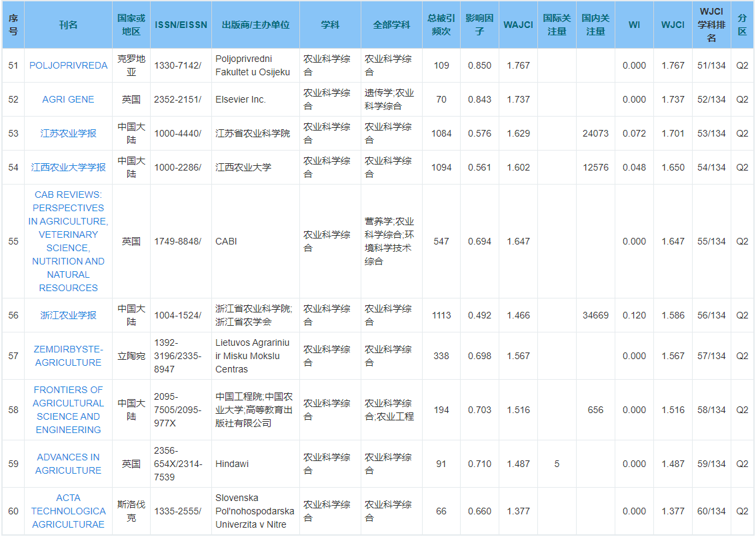Select ranking cell 51/134
This screenshot has height=537, width=756.
(x=711, y=65)
